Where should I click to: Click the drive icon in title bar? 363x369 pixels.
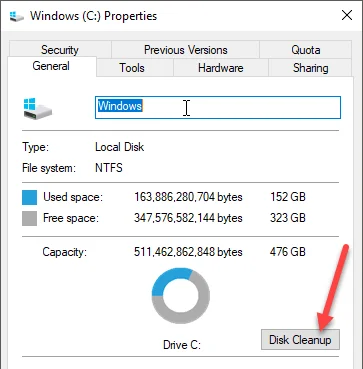click(x=17, y=16)
